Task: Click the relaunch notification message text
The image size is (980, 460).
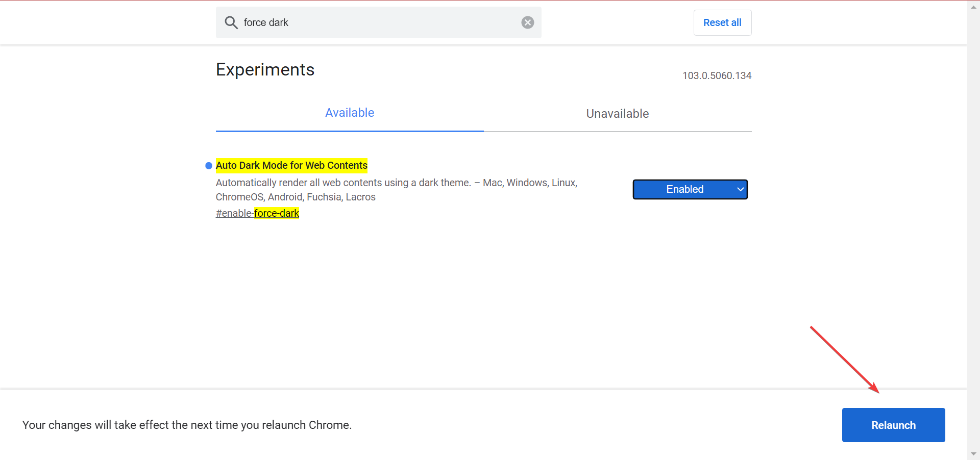Action: point(186,425)
